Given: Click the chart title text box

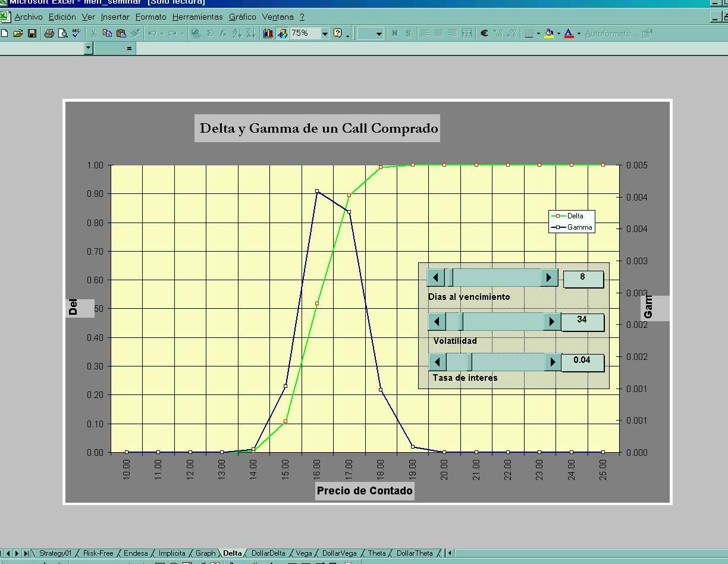Looking at the screenshot, I should 318,128.
